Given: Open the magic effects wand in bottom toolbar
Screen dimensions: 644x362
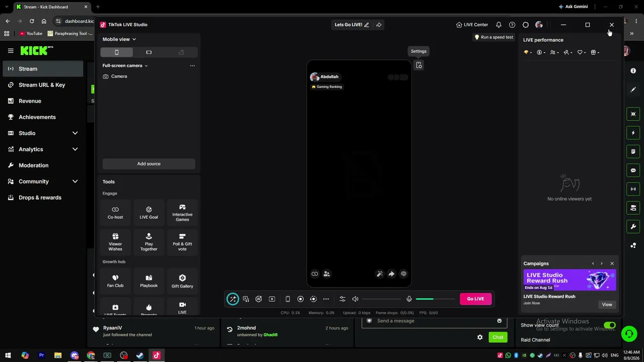Looking at the screenshot, I should 232,299.
